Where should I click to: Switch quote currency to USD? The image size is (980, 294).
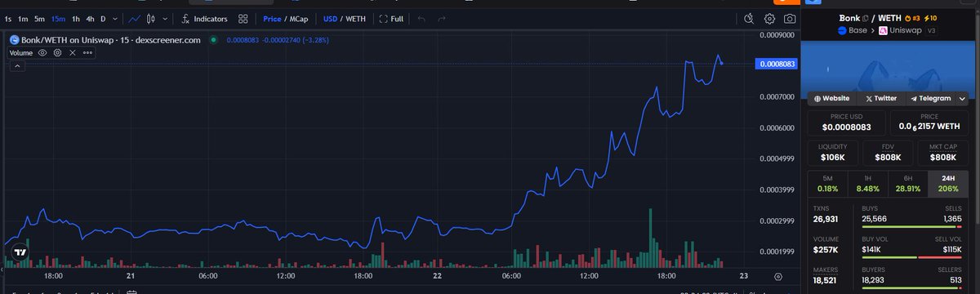coord(330,18)
